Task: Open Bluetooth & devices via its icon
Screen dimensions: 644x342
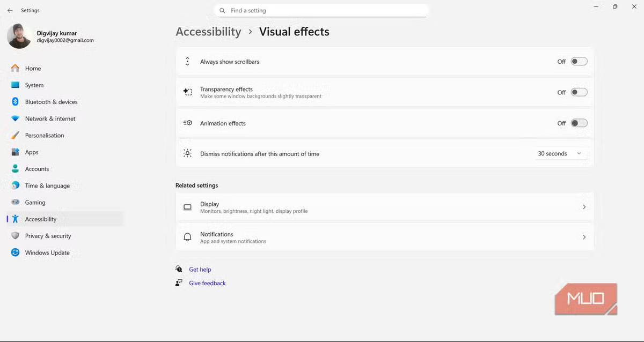Action: (15, 102)
